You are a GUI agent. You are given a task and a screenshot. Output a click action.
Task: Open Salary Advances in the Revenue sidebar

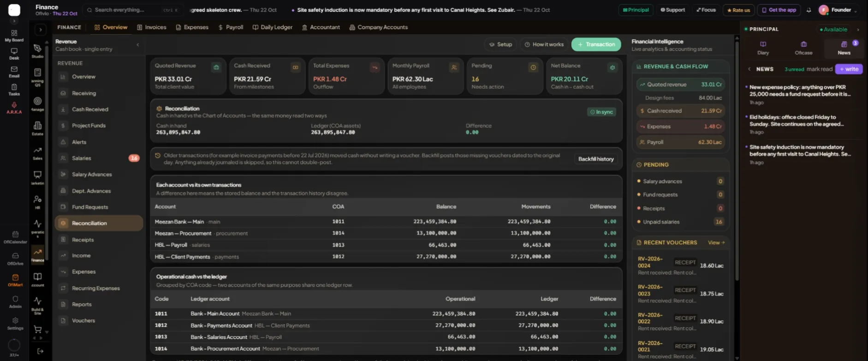click(x=99, y=174)
